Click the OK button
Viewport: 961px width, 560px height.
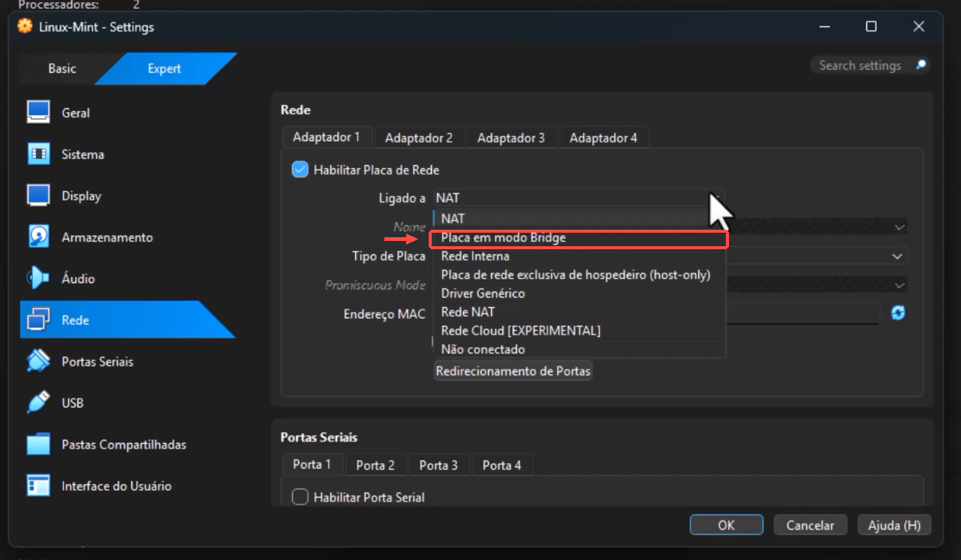(x=726, y=525)
